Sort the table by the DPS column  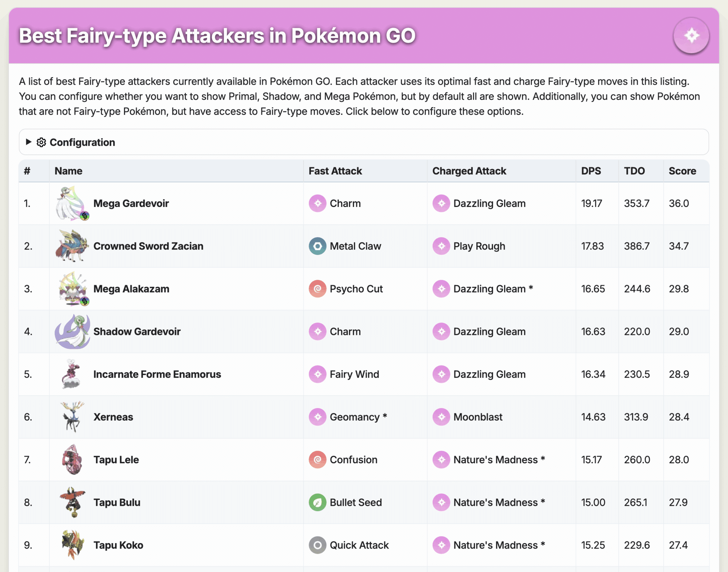(x=591, y=171)
